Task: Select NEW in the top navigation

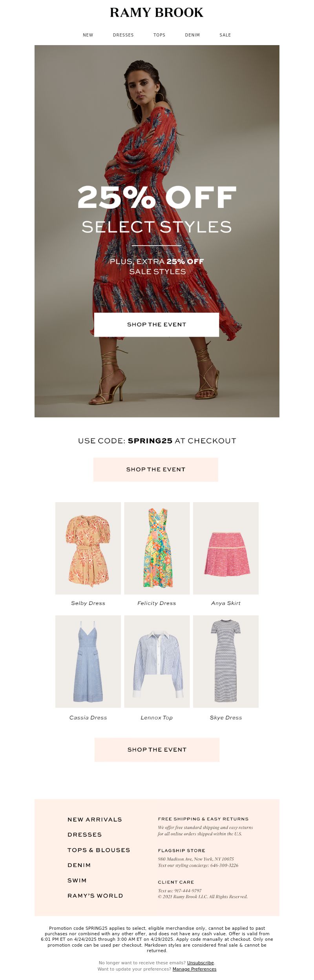Action: tap(88, 35)
